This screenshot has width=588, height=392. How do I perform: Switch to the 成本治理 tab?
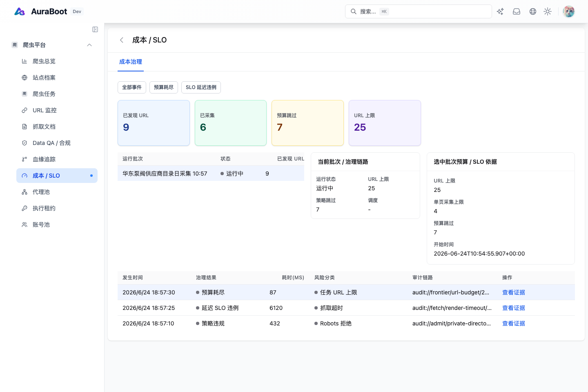coord(131,62)
